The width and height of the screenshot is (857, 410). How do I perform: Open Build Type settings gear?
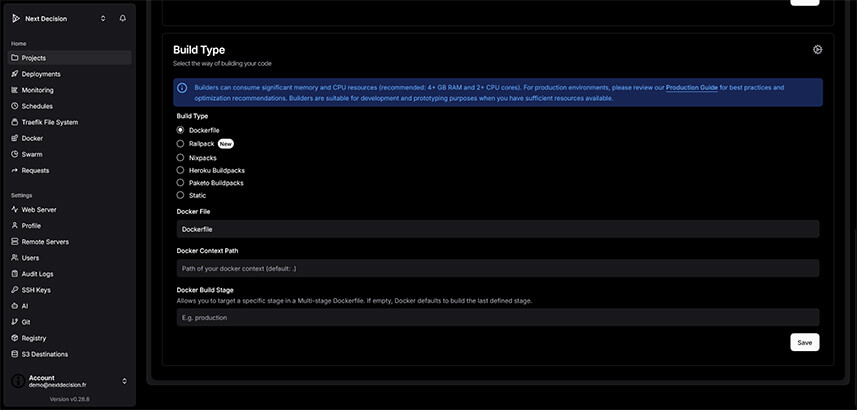tap(817, 50)
